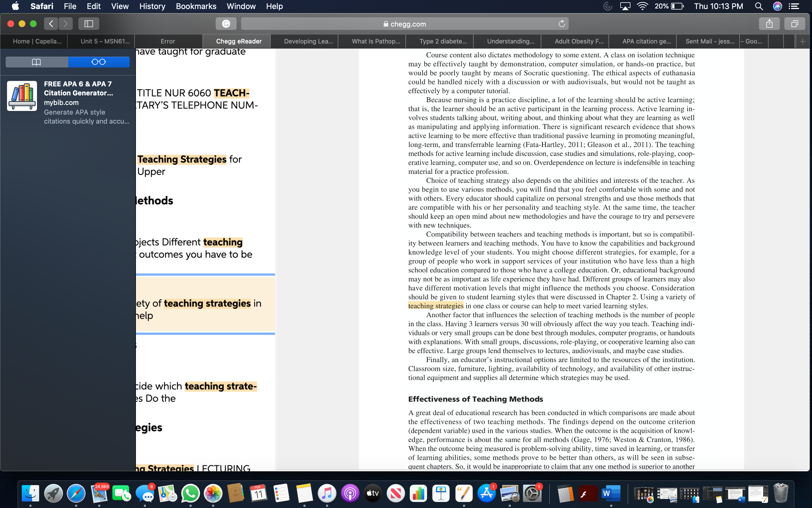
Task: Open Numbers chart icon in the Dock
Action: coord(418,493)
